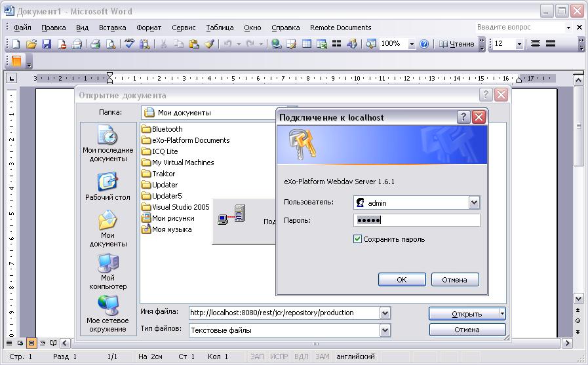Click the orange Remote Documents toolbar icon
The width and height of the screenshot is (588, 365).
(x=16, y=62)
